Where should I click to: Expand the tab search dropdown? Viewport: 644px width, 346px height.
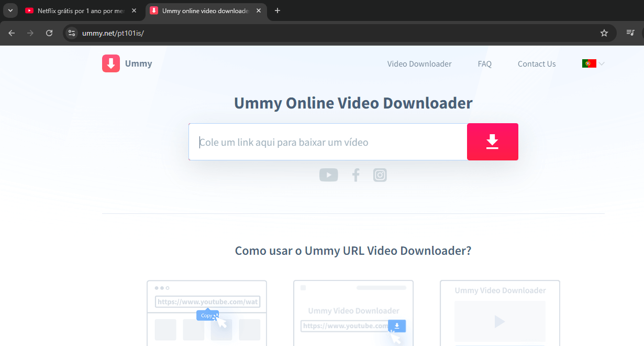[x=10, y=10]
